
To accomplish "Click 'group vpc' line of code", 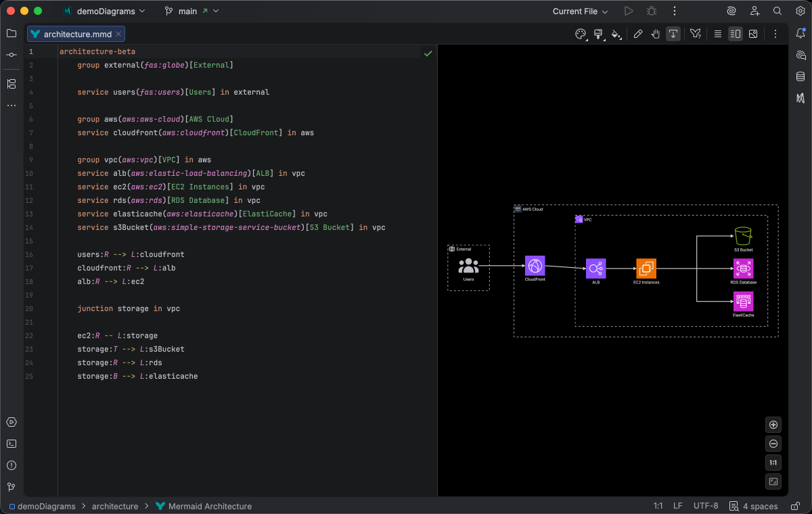I will click(144, 160).
